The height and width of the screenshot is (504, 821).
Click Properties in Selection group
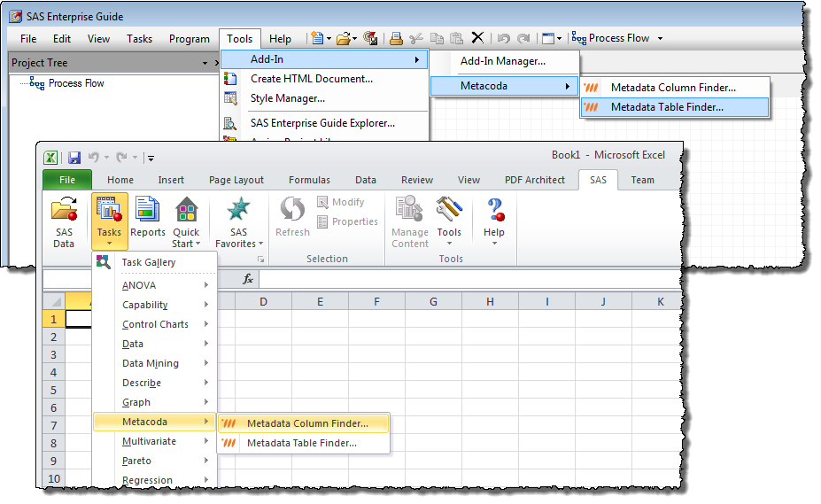click(x=347, y=221)
